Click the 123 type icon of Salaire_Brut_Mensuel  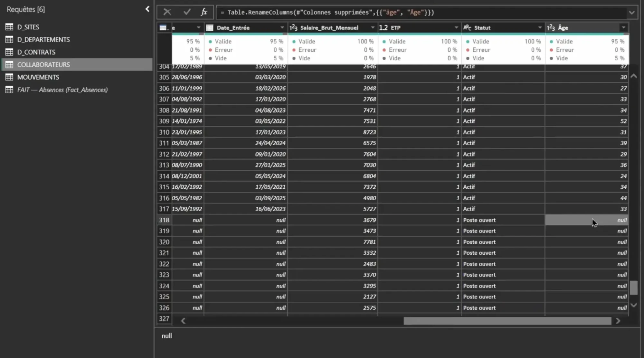coord(293,28)
